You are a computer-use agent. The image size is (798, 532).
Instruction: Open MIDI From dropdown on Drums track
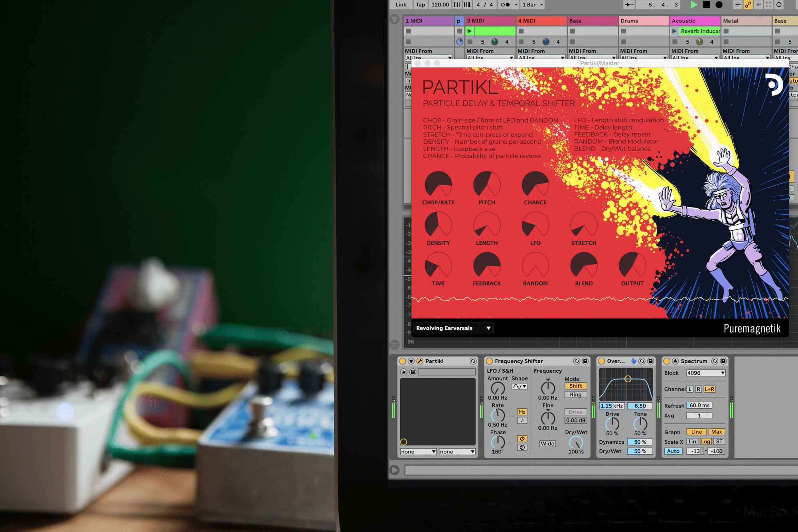click(x=644, y=58)
